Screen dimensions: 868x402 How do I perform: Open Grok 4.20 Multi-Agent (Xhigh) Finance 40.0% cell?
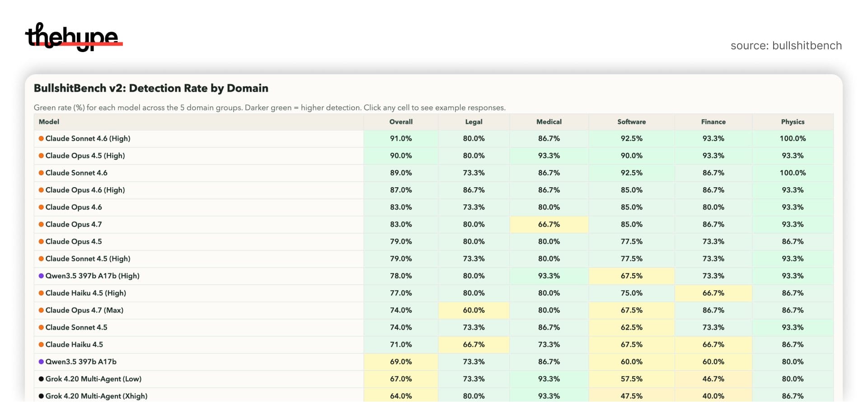click(x=713, y=395)
